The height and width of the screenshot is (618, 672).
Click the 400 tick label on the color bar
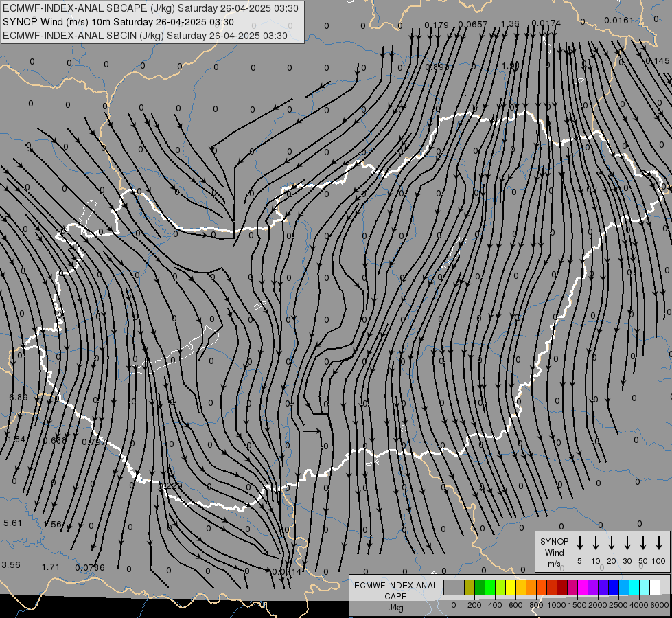click(495, 605)
